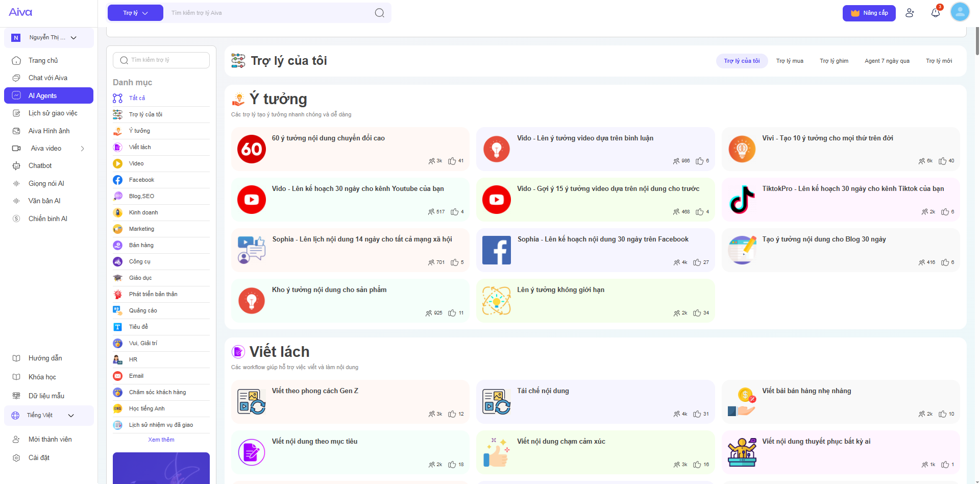Image resolution: width=980 pixels, height=484 pixels.
Task: Switch to Agent 7 ngày qua tab
Action: click(x=887, y=61)
